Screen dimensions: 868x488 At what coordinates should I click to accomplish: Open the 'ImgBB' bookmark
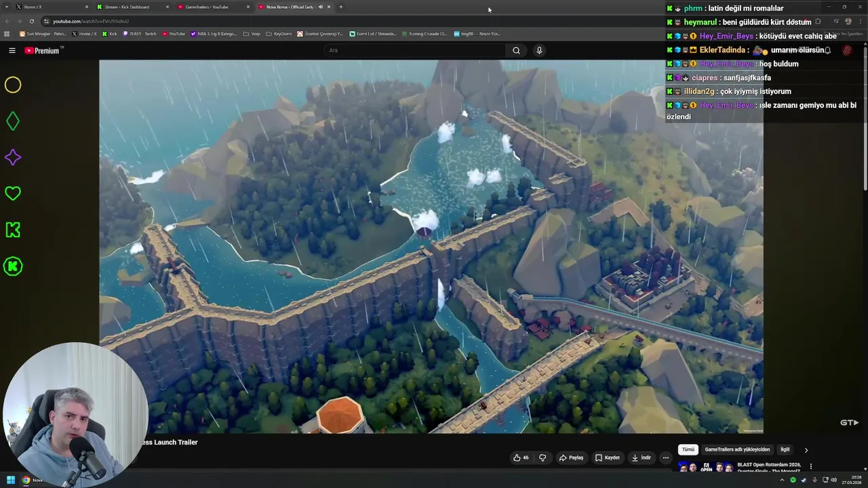click(477, 34)
